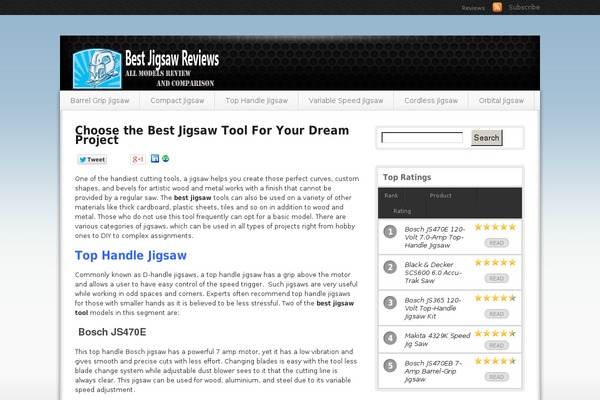Click READ button for Makita 4329K
This screenshot has height=400, width=600.
496,345
